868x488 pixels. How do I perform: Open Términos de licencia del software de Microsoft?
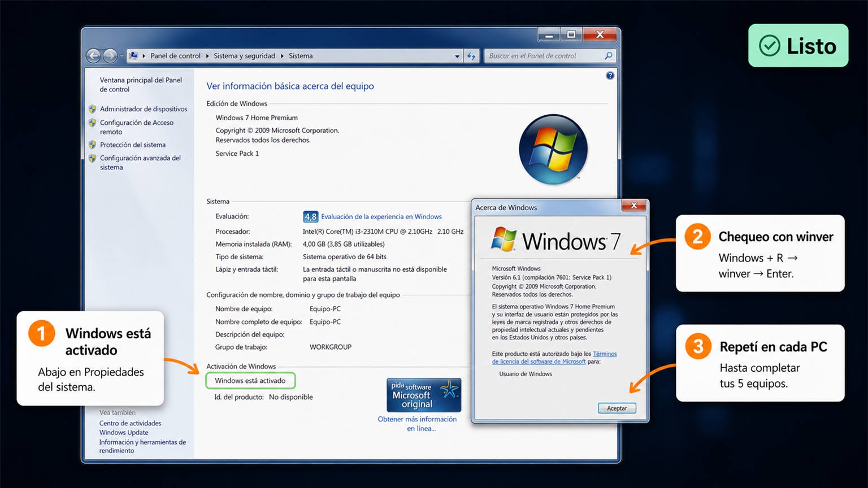point(554,358)
